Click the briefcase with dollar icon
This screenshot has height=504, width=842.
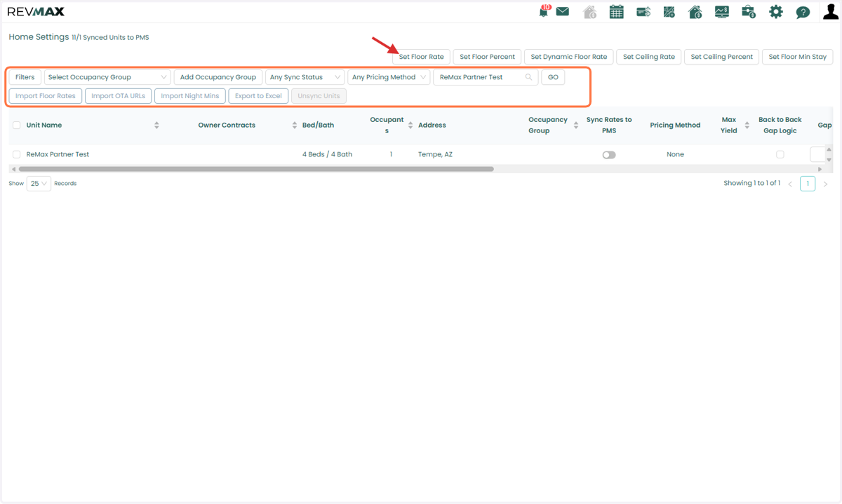pos(749,12)
